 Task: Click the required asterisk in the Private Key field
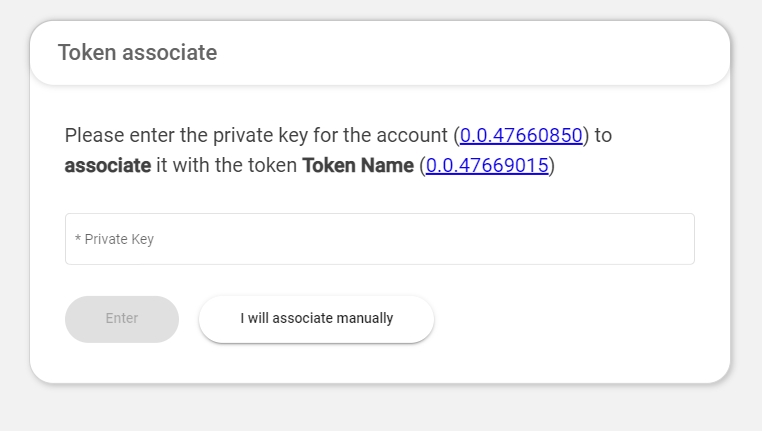(78, 239)
